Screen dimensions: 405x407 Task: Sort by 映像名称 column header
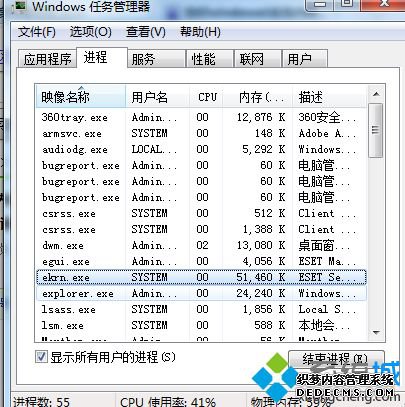(80, 97)
